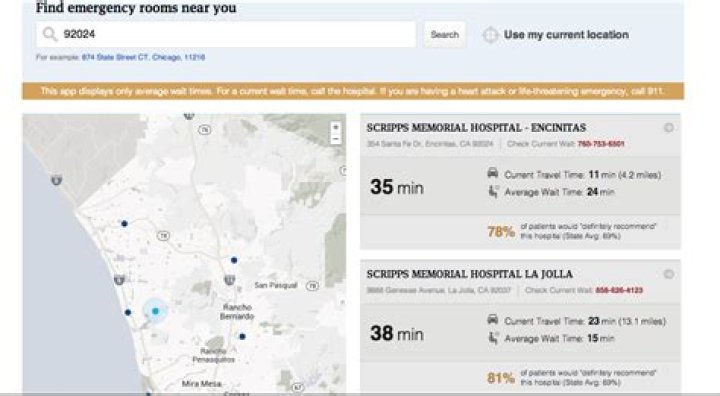
Task: Click Average Wait Time 15 min text
Action: (x=559, y=339)
